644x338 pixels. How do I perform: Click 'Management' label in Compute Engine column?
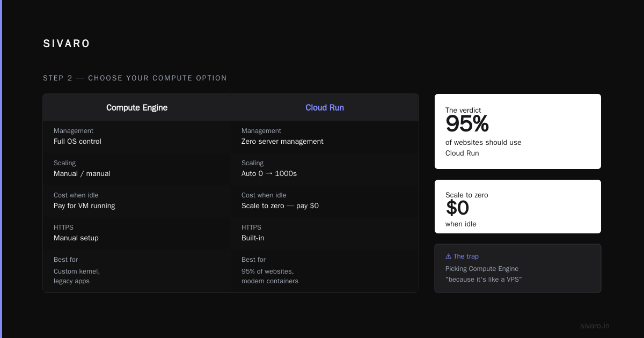pos(74,131)
